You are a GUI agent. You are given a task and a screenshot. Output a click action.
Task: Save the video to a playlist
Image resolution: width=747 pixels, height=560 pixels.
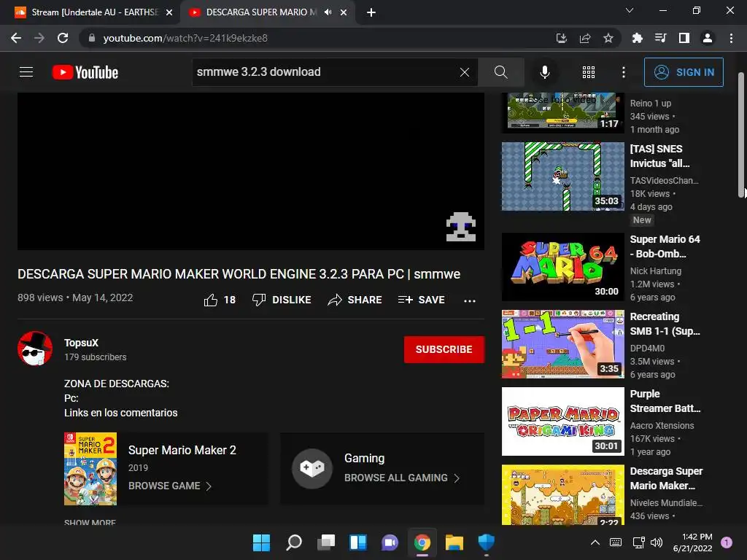point(422,300)
